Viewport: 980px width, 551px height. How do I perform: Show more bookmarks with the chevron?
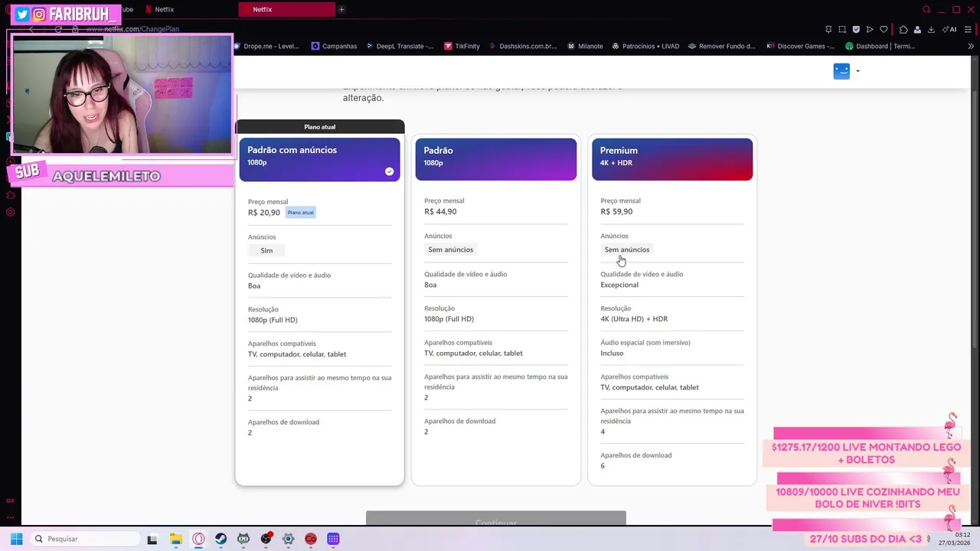[x=972, y=46]
